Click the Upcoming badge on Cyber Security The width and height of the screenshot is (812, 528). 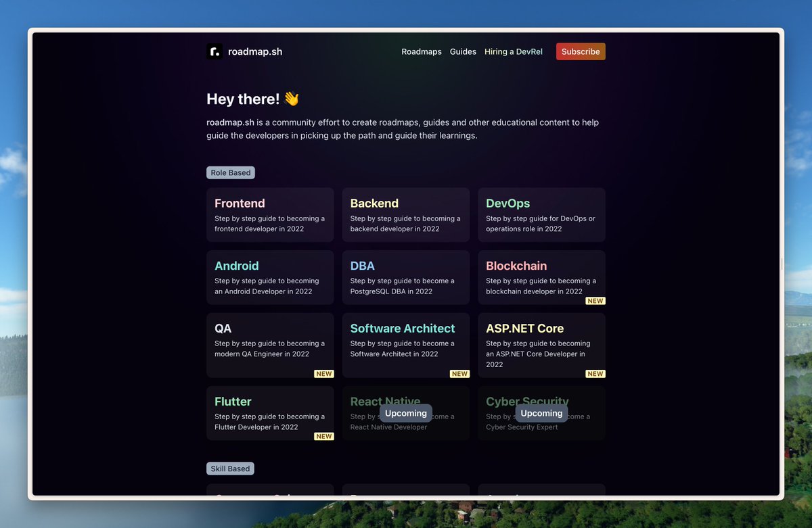541,413
